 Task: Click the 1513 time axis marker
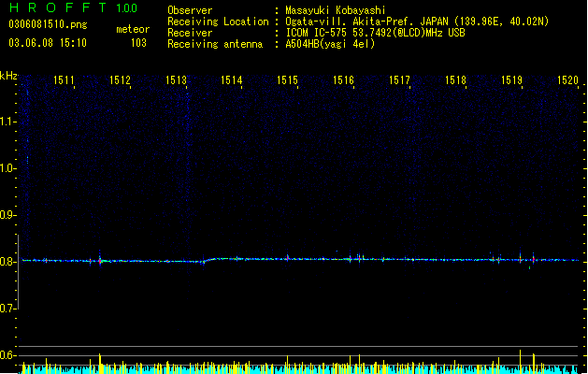point(176,80)
